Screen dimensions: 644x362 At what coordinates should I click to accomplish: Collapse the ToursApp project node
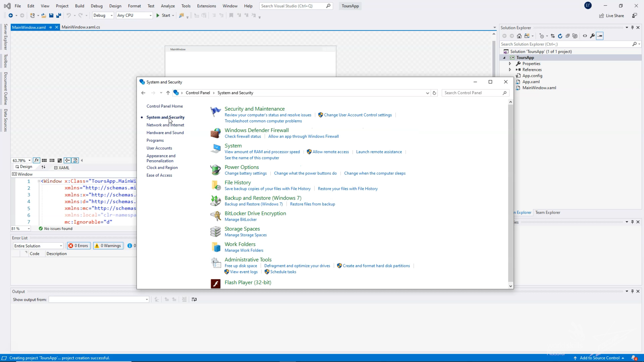point(504,57)
